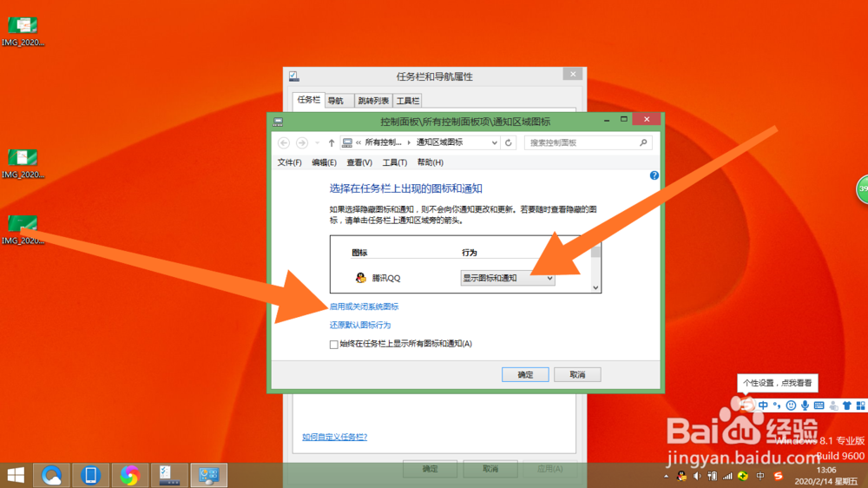
Task: Minimize the notification icons window
Action: tap(607, 120)
